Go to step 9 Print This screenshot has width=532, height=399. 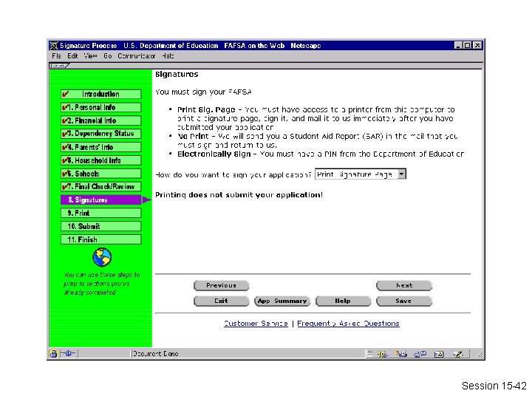pos(100,213)
